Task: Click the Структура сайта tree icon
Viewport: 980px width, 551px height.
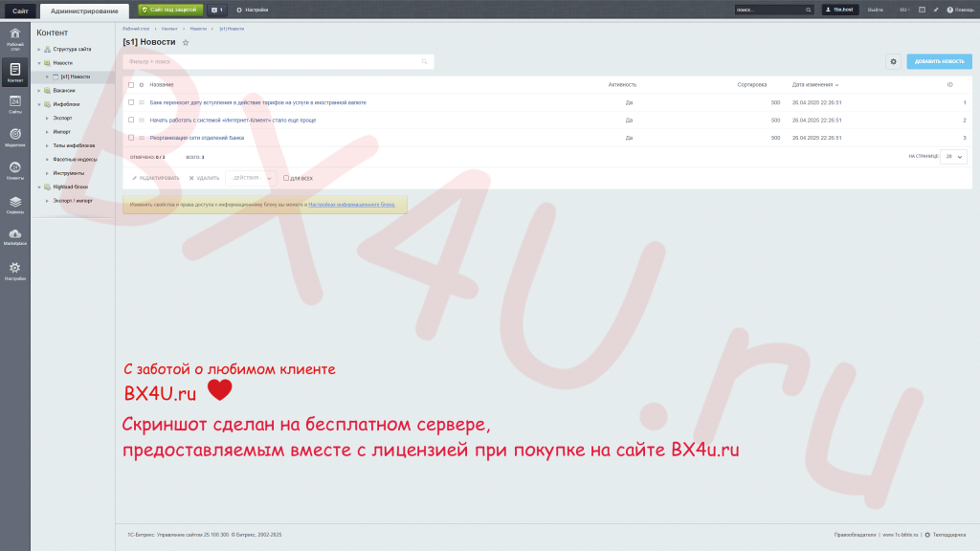Action: point(48,50)
